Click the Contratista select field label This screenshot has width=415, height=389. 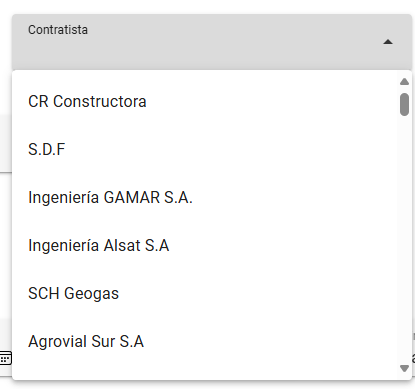tap(58, 30)
